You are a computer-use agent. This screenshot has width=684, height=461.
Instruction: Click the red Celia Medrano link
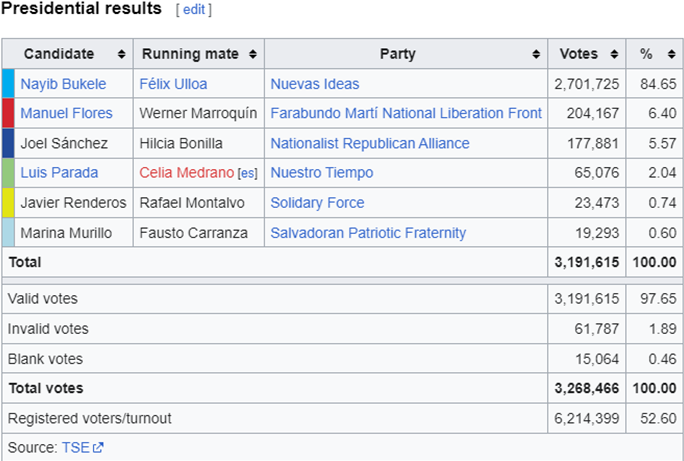(x=187, y=173)
